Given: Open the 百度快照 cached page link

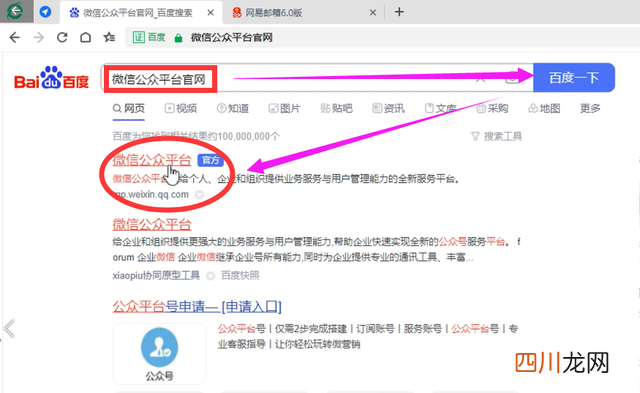Looking at the screenshot, I should pos(240,275).
